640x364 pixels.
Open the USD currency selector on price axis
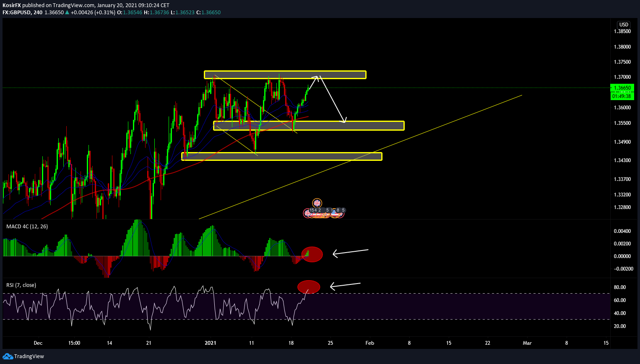[x=624, y=25]
